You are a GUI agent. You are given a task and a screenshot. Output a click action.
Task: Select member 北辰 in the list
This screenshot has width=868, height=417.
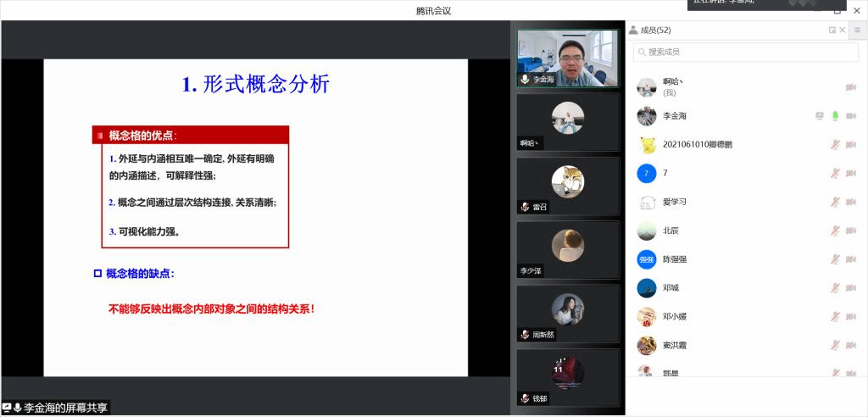pyautogui.click(x=670, y=231)
